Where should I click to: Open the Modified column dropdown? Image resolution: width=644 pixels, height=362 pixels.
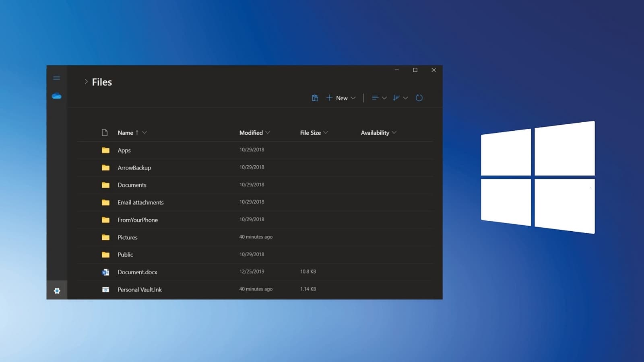tap(268, 133)
